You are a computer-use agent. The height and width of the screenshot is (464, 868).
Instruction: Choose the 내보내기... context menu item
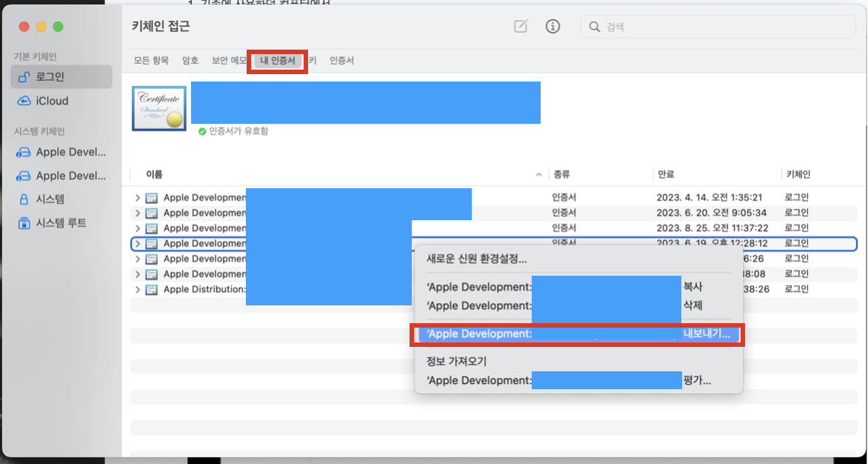(578, 334)
